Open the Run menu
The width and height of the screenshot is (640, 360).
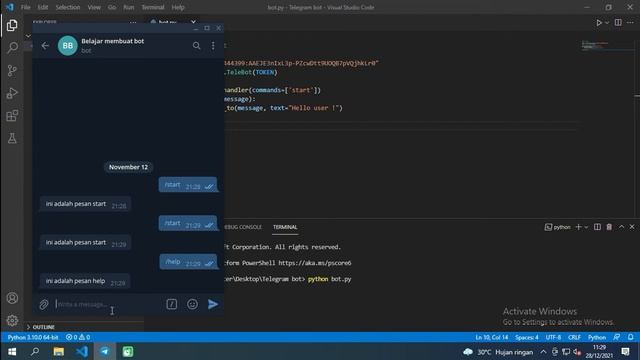[129, 7]
